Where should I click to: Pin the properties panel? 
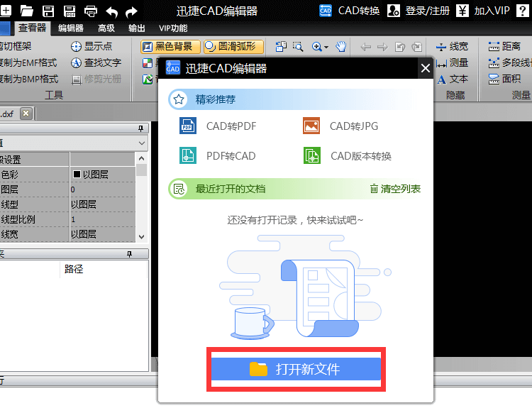point(141,128)
